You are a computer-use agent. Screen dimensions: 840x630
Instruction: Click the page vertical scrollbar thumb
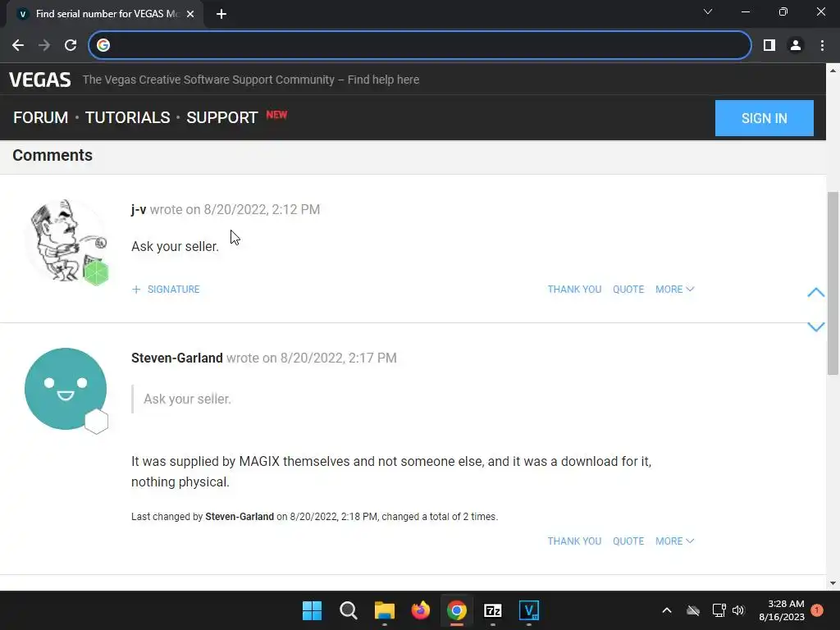(833, 283)
